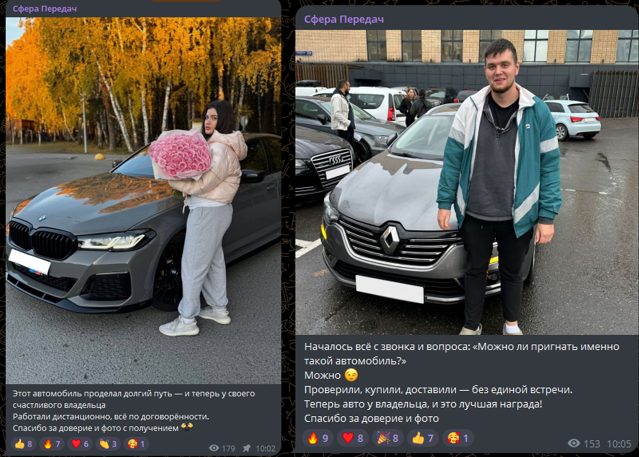
Task: Click the pinned message icon near 10:02
Action: [x=247, y=448]
